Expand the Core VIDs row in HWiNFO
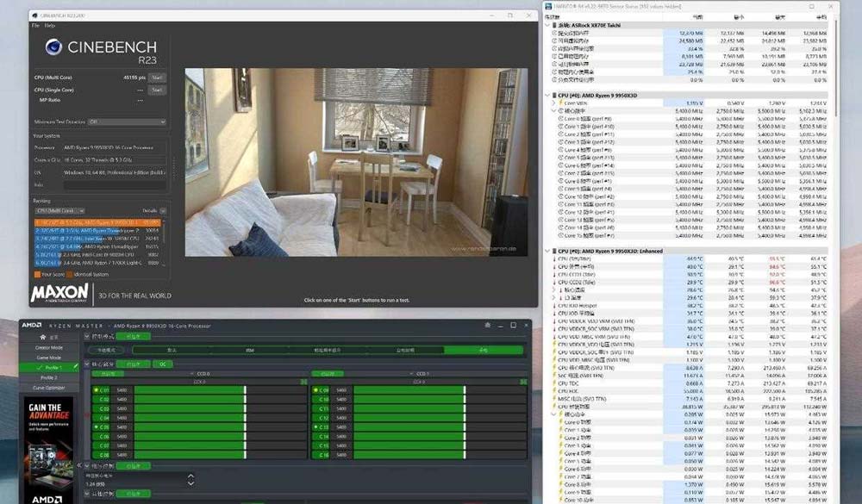The width and height of the screenshot is (862, 504). [554, 103]
